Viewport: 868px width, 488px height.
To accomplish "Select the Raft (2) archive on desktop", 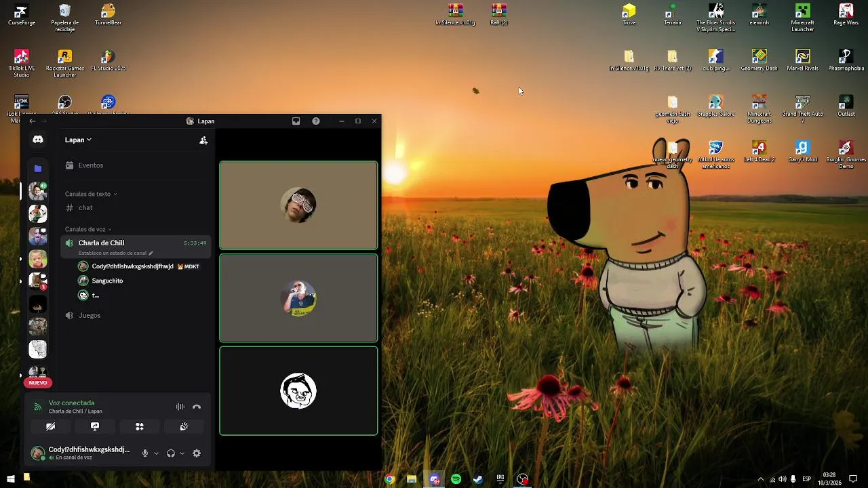I will [499, 15].
